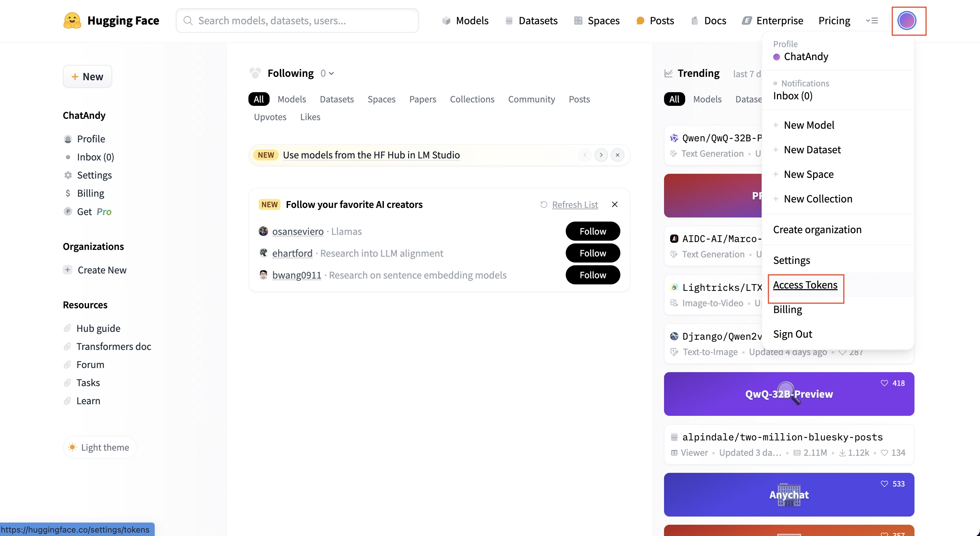
Task: Click the heart icon on QwQ-32B-Preview card
Action: (884, 383)
